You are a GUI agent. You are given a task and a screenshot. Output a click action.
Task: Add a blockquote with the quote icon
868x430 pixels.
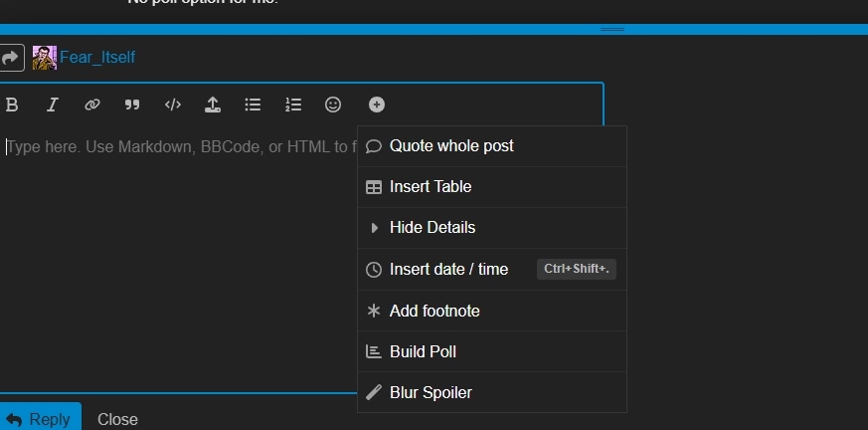click(x=132, y=105)
